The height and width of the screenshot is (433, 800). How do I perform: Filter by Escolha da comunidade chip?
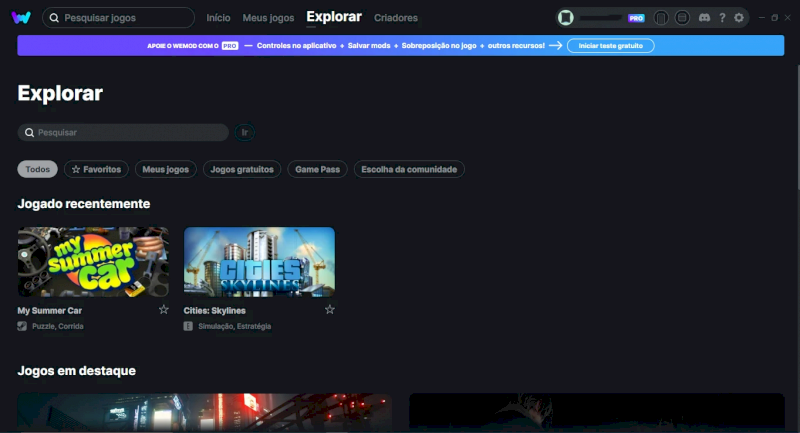(409, 169)
